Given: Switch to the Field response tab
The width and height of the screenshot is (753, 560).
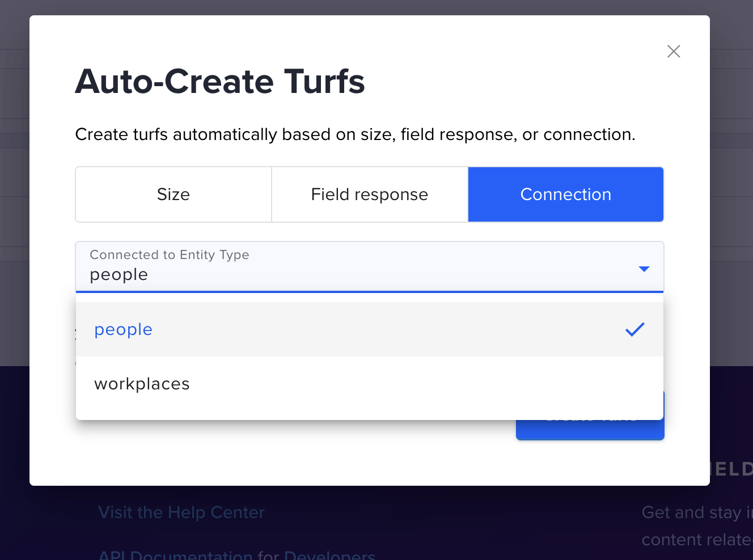Looking at the screenshot, I should click(369, 194).
